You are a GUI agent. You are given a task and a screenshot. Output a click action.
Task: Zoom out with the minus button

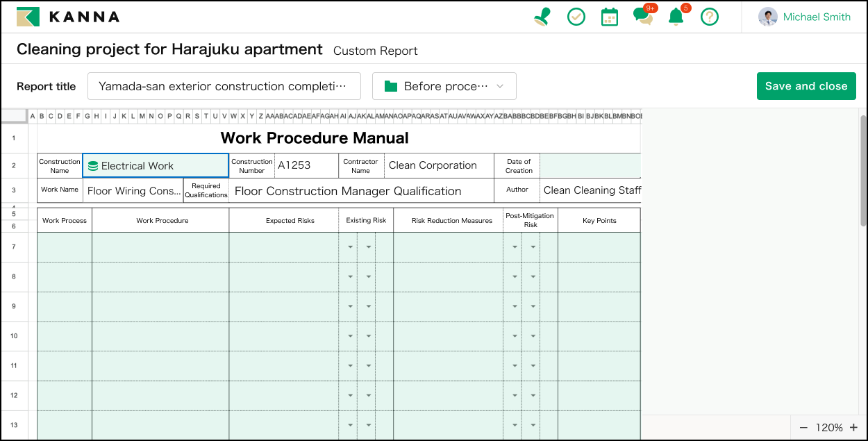pyautogui.click(x=803, y=428)
